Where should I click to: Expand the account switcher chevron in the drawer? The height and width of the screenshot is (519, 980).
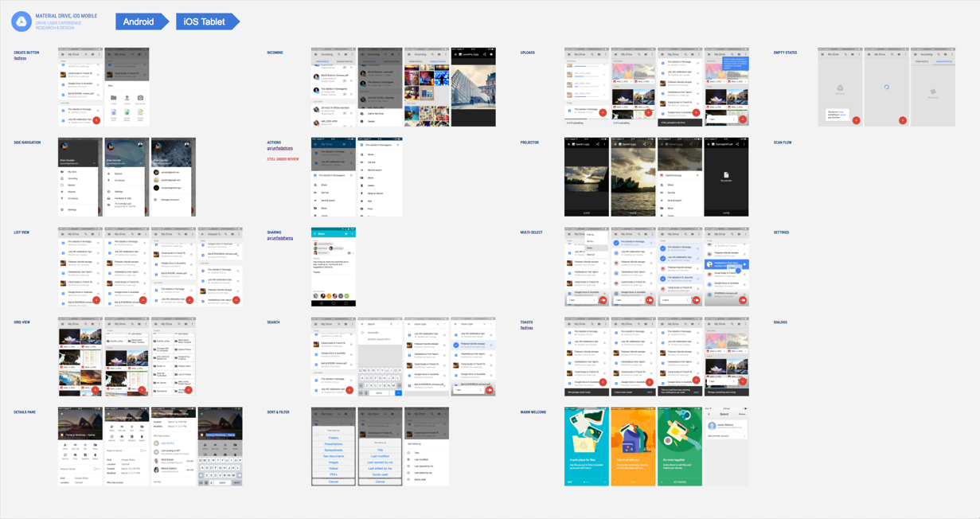(95, 163)
